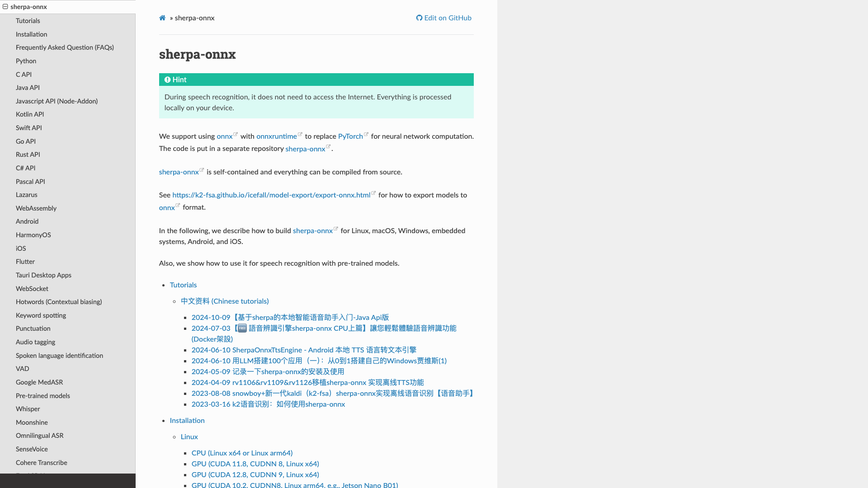Open Edit on GitHub link
Image resolution: width=868 pixels, height=488 pixels.
pyautogui.click(x=443, y=18)
